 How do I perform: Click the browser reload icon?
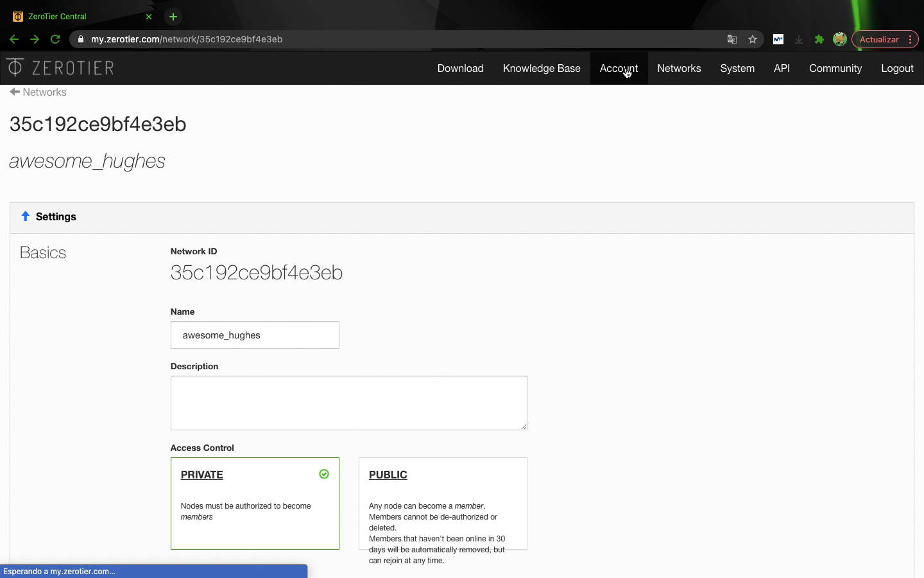[x=55, y=39]
